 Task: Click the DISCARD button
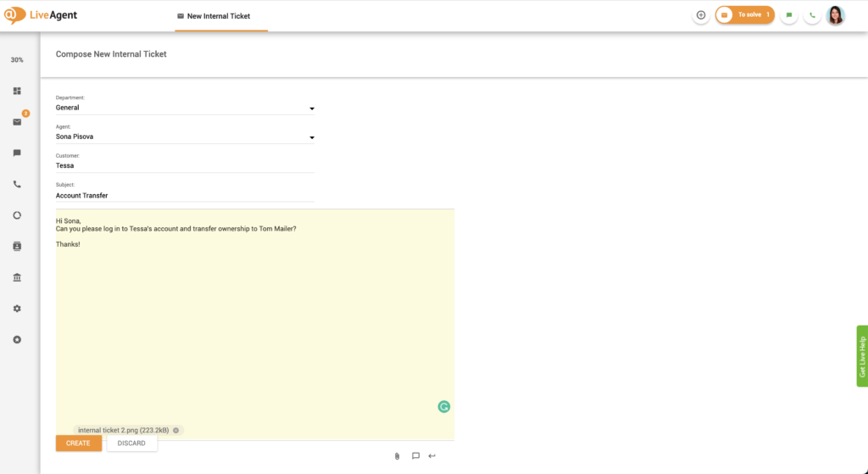point(131,443)
